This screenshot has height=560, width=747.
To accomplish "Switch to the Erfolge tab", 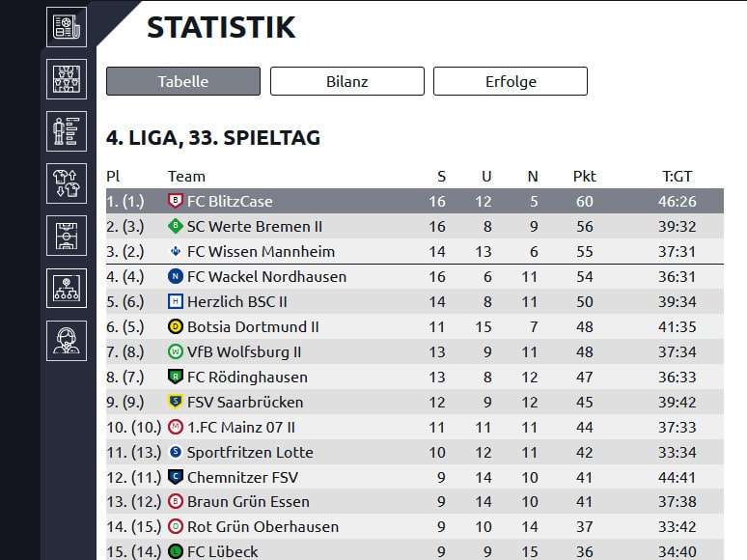I will pos(511,81).
